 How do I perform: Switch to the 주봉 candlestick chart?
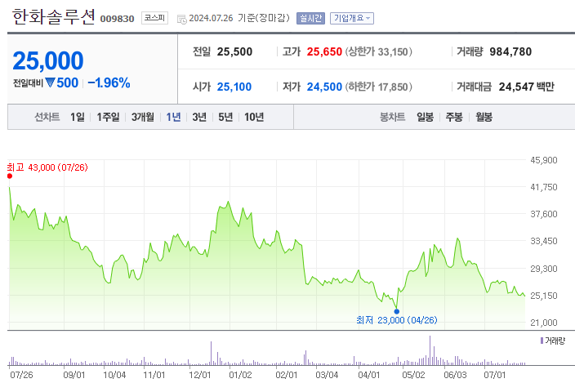454,117
